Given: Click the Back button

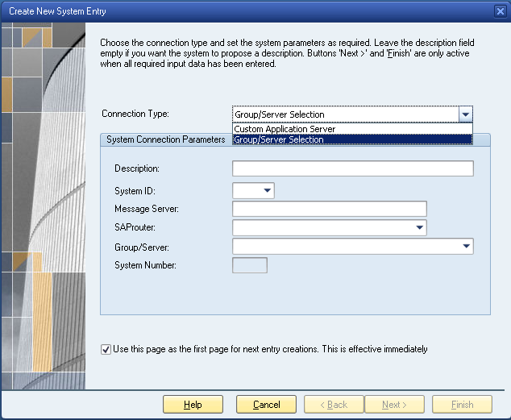Looking at the screenshot, I should [x=334, y=405].
